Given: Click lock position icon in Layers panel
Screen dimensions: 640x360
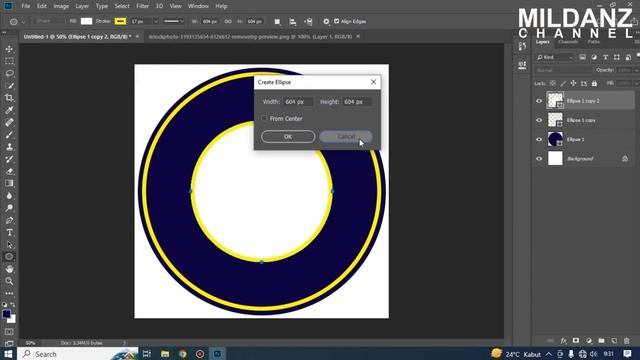Looking at the screenshot, I should pyautogui.click(x=573, y=83).
